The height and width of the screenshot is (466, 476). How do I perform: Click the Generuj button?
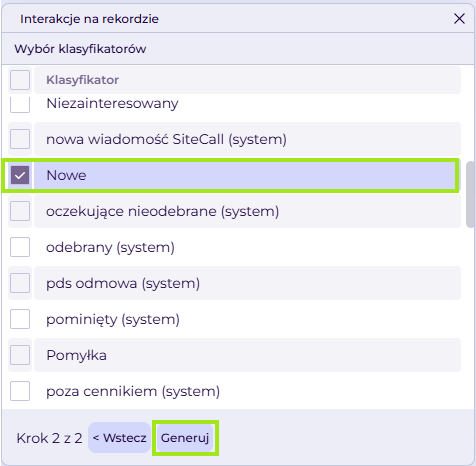pos(185,438)
